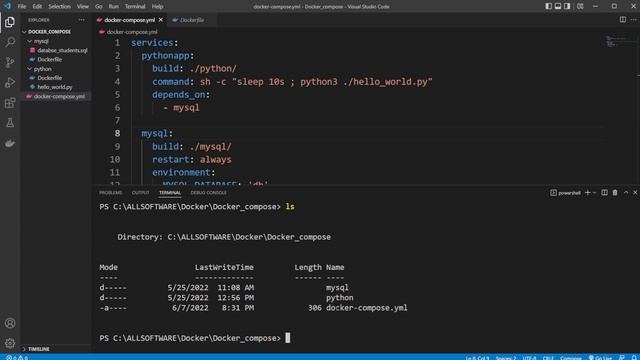Click the notifications bell in status bar
The height and width of the screenshot is (360, 640).
coord(634,358)
